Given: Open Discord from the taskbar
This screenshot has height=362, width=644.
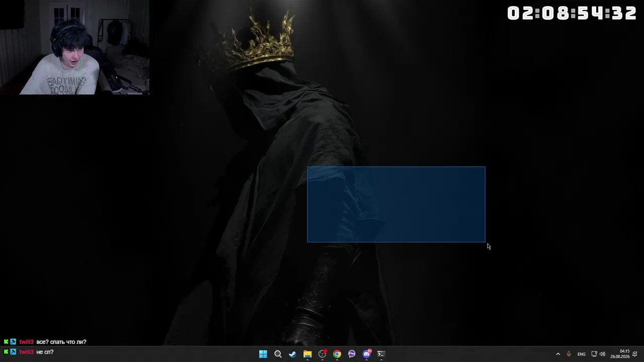Looking at the screenshot, I should tap(367, 354).
